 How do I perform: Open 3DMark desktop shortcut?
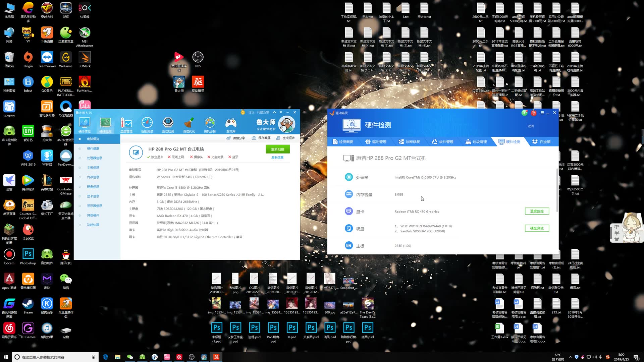click(x=85, y=59)
